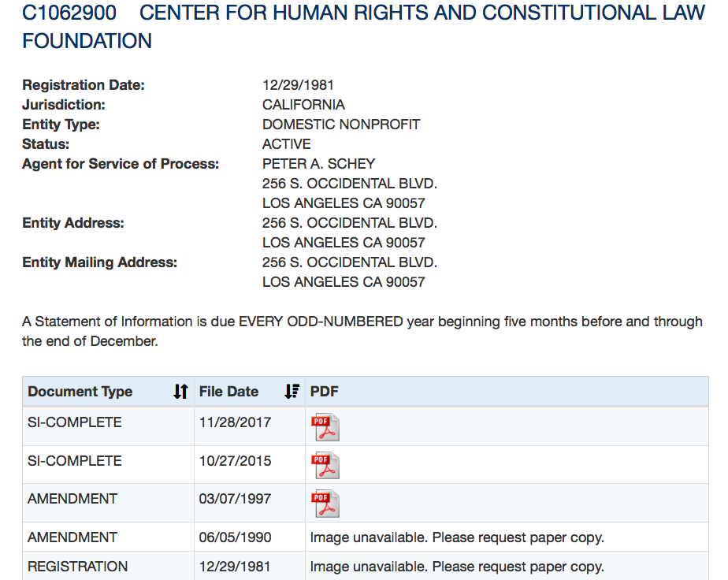The width and height of the screenshot is (728, 580).
Task: Select the REGISTRATION document type cell
Action: point(77,567)
